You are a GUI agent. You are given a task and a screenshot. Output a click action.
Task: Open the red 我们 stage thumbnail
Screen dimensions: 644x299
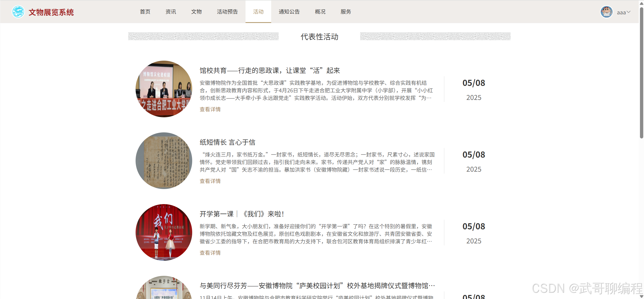[x=164, y=232]
